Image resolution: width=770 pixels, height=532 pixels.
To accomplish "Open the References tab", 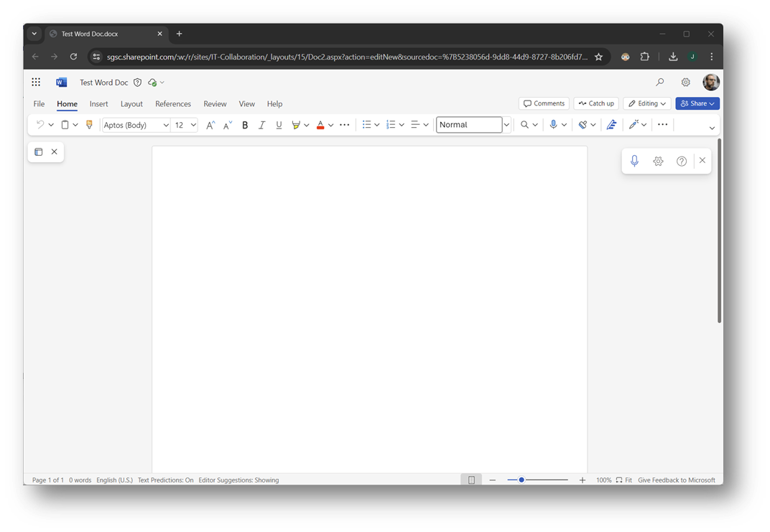I will tap(173, 104).
